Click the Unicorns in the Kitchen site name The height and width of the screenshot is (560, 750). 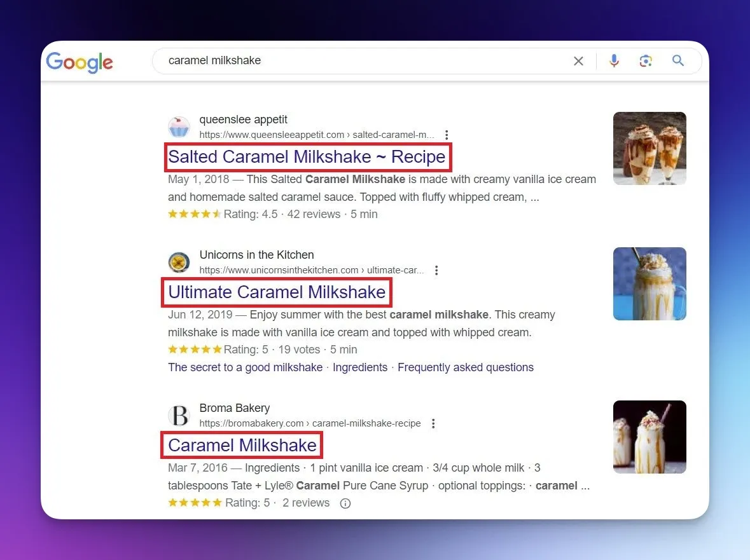coord(256,255)
